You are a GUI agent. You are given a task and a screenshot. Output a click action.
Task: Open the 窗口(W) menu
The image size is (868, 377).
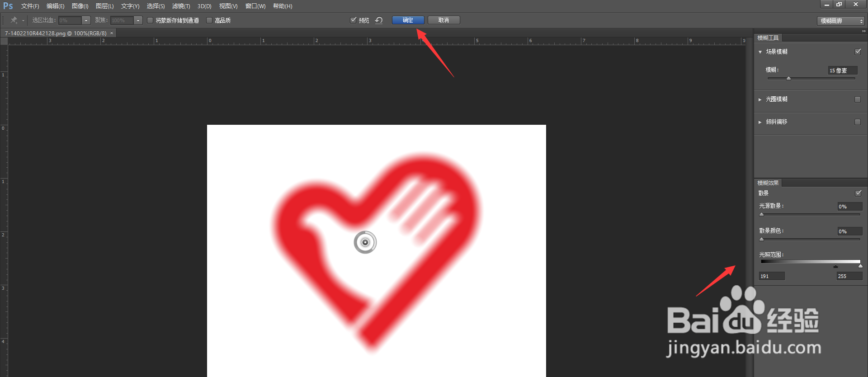click(255, 6)
